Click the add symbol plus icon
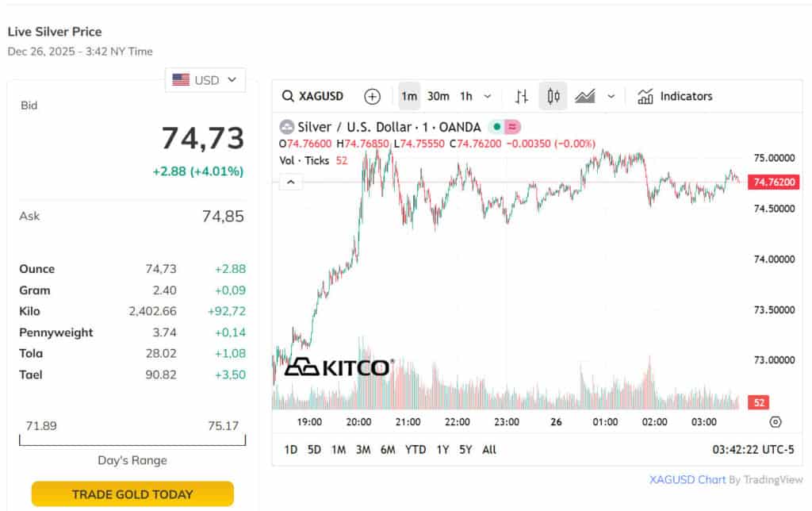Viewport: 812px width, 511px height. pyautogui.click(x=372, y=96)
